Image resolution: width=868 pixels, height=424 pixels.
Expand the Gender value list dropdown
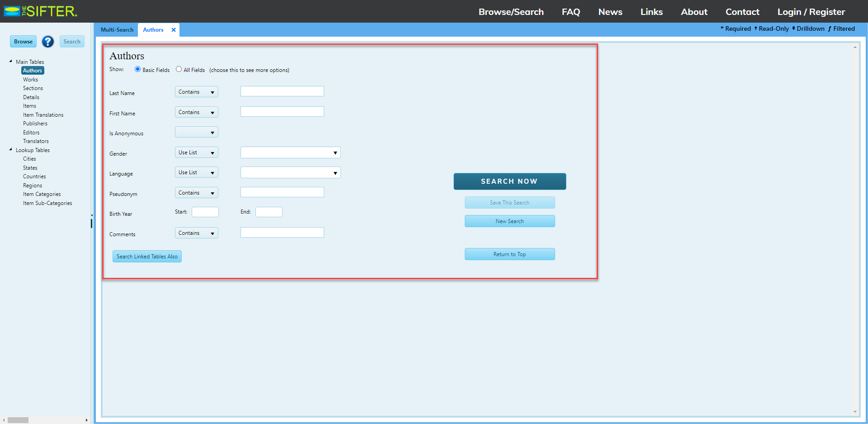point(290,153)
